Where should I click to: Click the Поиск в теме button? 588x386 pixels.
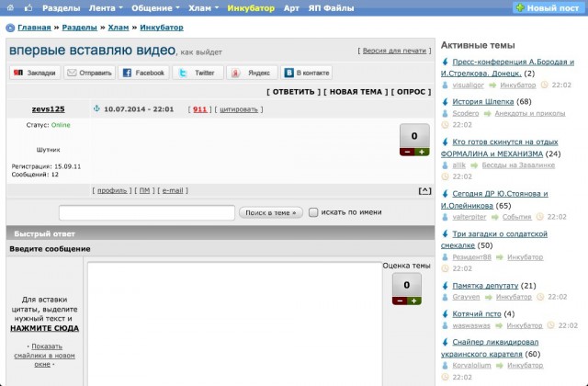click(271, 212)
